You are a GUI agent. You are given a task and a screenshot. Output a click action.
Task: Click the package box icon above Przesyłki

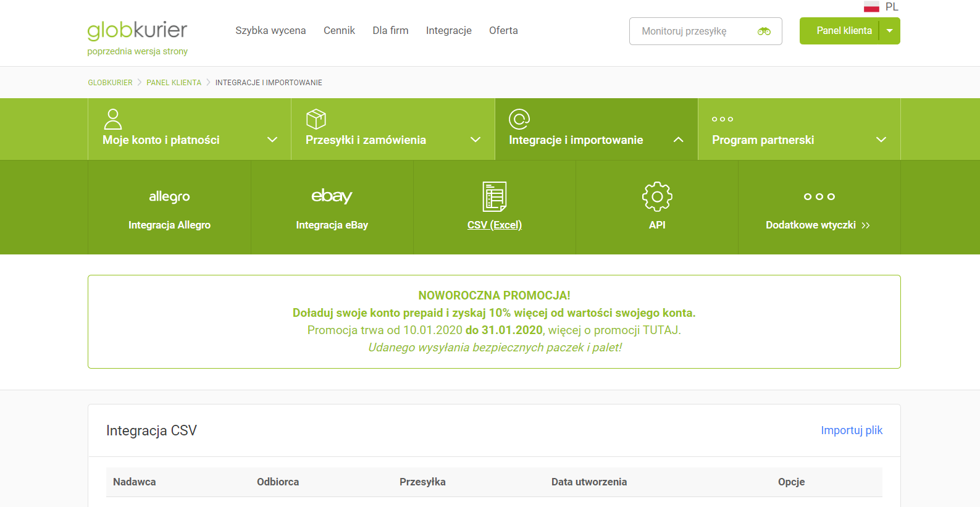tap(316, 119)
